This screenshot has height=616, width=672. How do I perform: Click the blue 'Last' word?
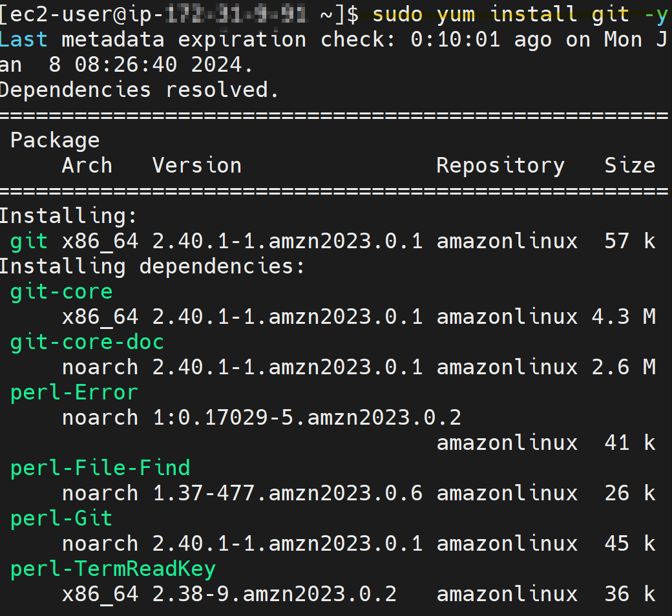(23, 40)
